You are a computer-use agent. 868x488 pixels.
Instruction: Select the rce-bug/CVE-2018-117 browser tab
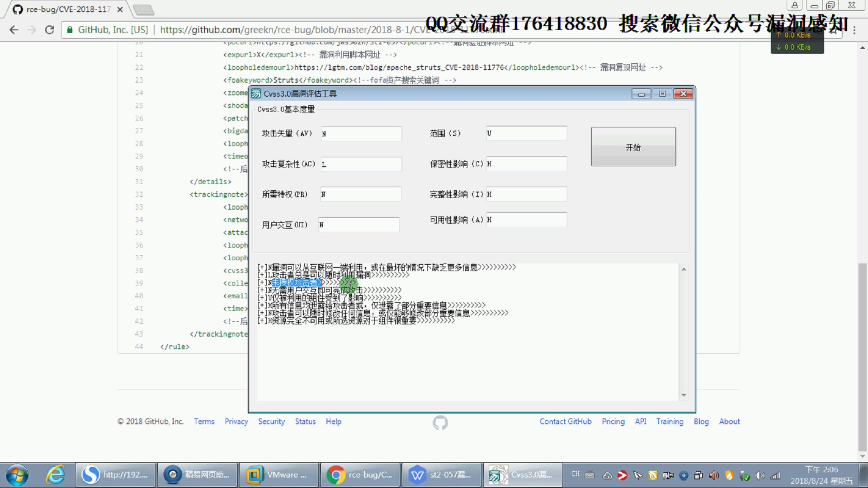pyautogui.click(x=68, y=9)
